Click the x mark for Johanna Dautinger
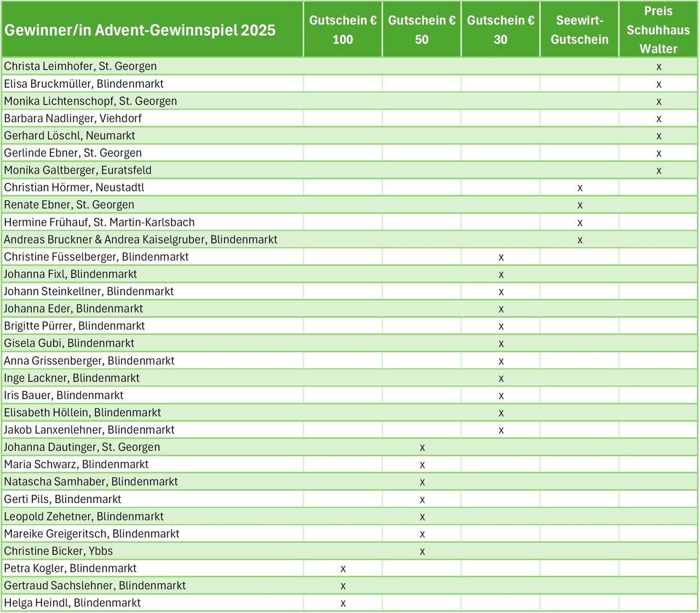This screenshot has height=613, width=700. [x=421, y=447]
